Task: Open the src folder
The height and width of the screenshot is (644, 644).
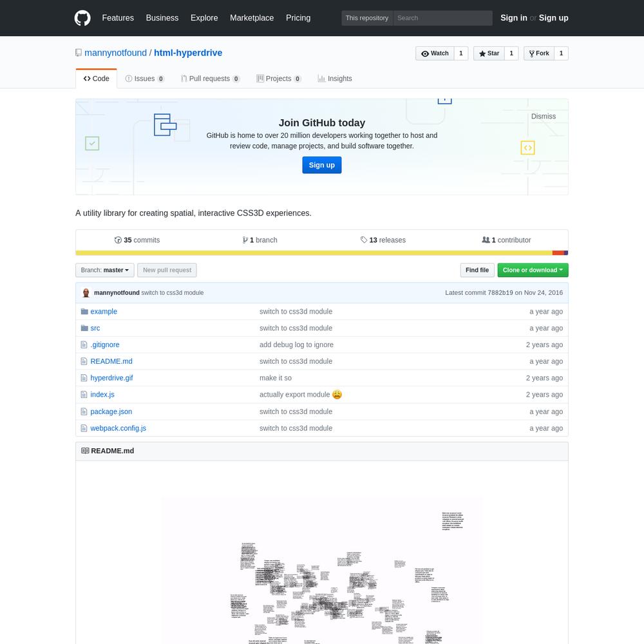Action: [95, 328]
